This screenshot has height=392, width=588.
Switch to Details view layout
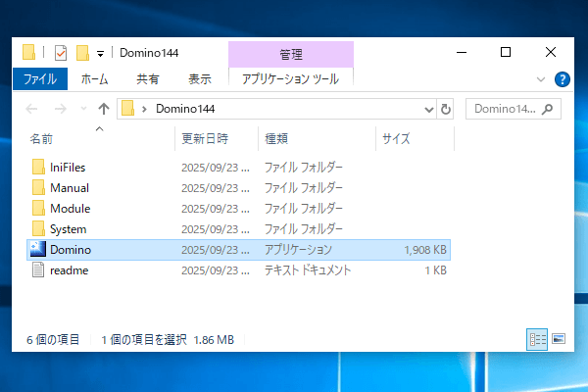pyautogui.click(x=536, y=339)
